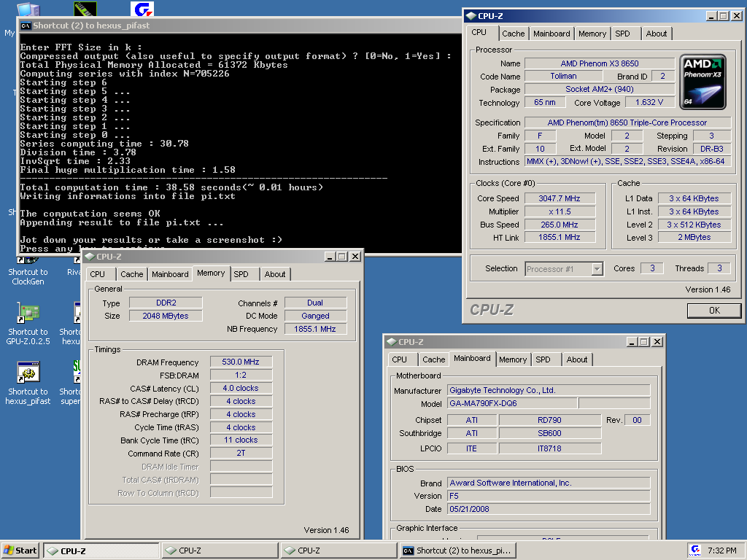Click the memory Size 2048 MBytes field
Screen dimensions: 747x560
tap(166, 316)
